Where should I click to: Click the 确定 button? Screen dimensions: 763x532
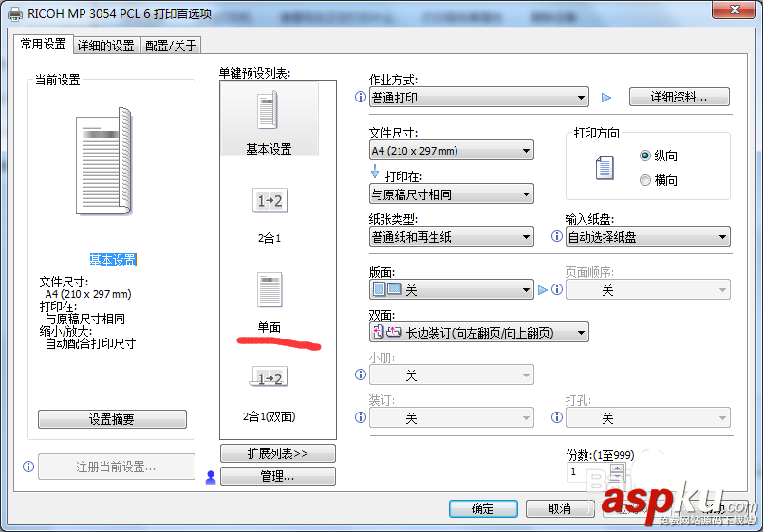(483, 508)
